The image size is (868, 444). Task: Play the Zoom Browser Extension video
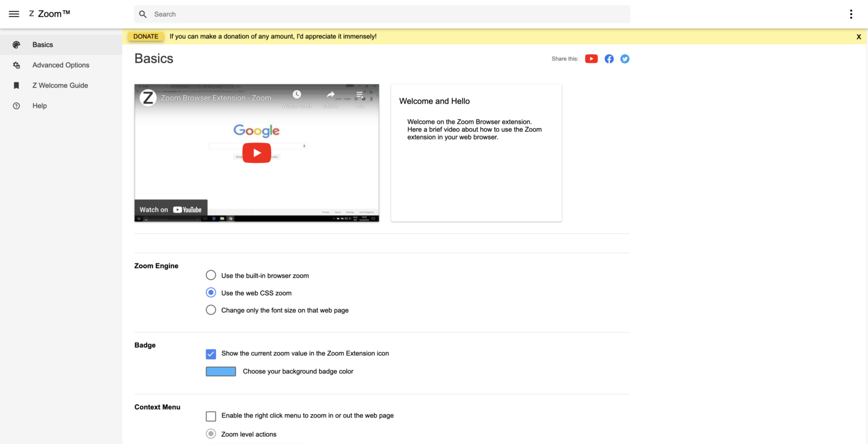(x=257, y=153)
